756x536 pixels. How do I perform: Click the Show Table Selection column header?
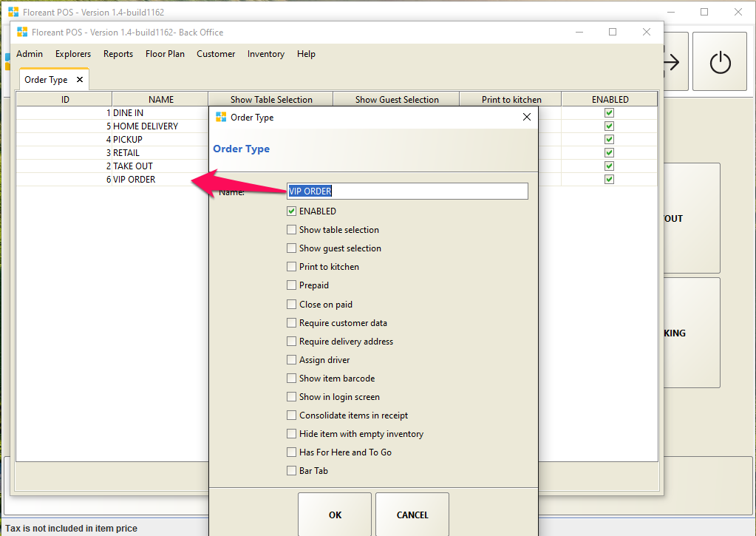tap(271, 99)
